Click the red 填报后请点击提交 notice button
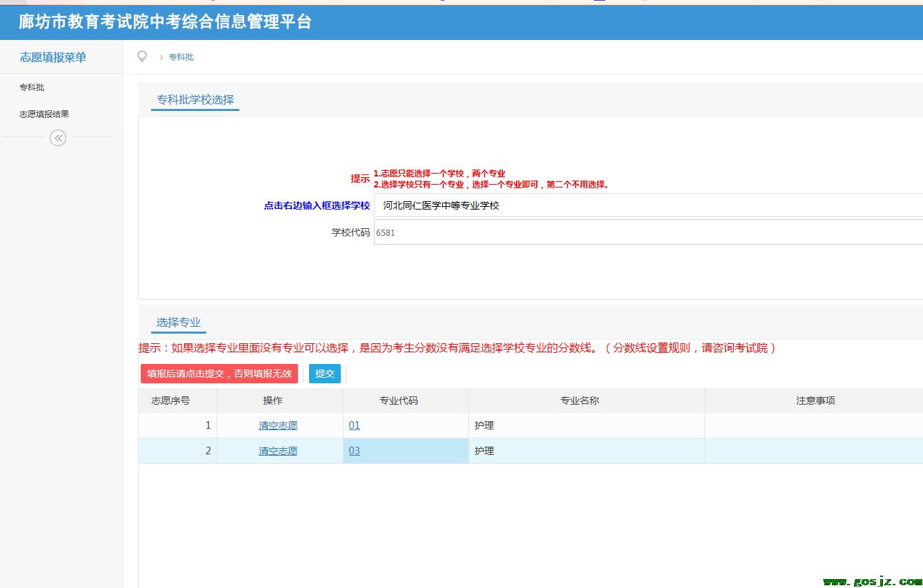The image size is (923, 588). (219, 374)
